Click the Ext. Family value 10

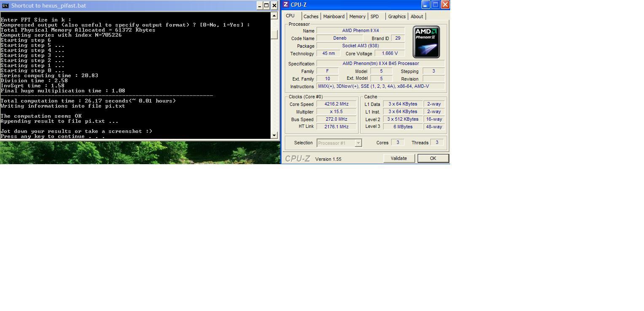click(327, 78)
